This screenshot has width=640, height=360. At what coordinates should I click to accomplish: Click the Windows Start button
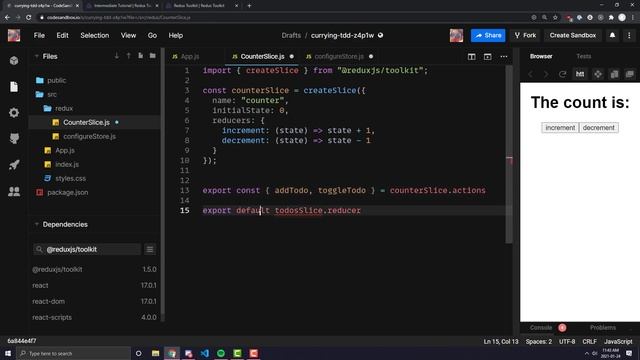pos(8,353)
